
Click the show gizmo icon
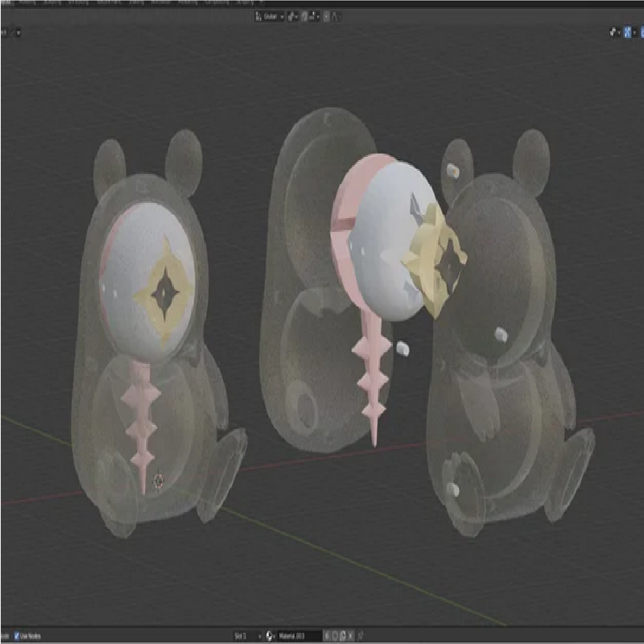point(613,32)
